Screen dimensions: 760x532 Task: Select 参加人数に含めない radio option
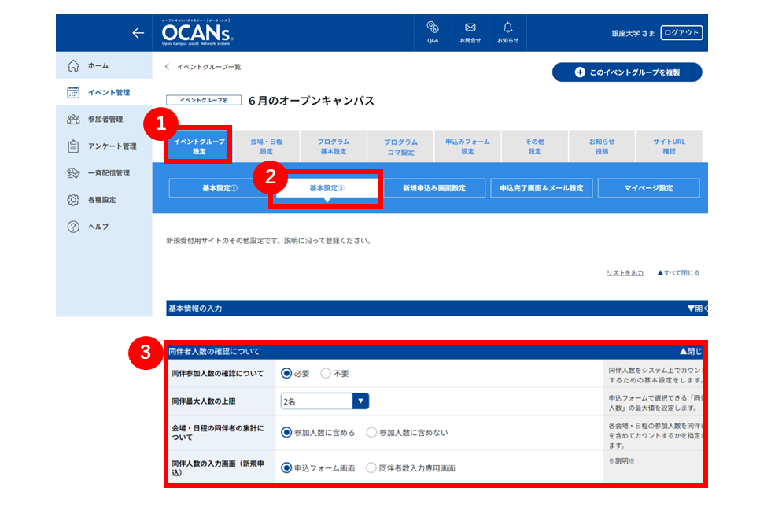click(371, 432)
